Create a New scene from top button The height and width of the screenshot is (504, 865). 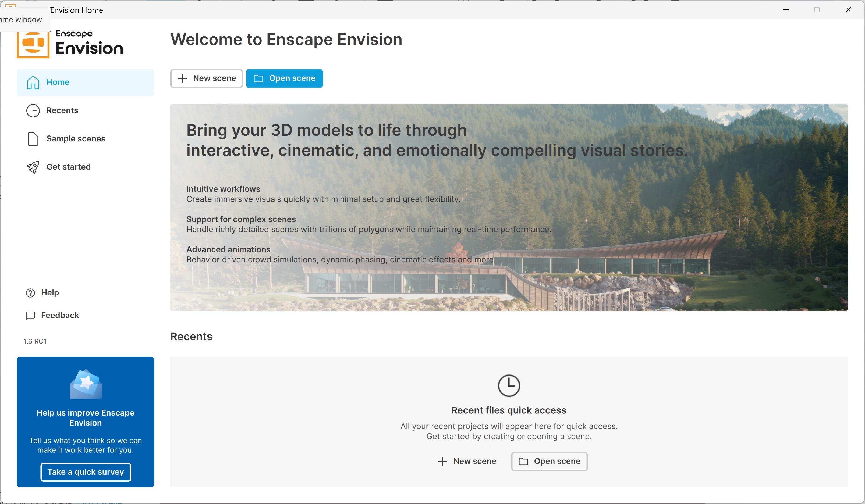coord(207,78)
